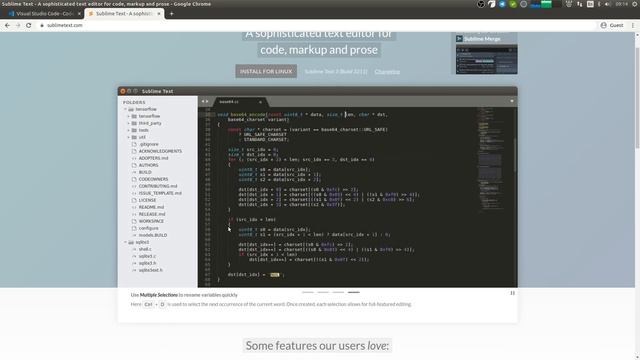Collapse the root tensorflow folder
Viewport: 640px width, 360px height.
tap(126, 109)
